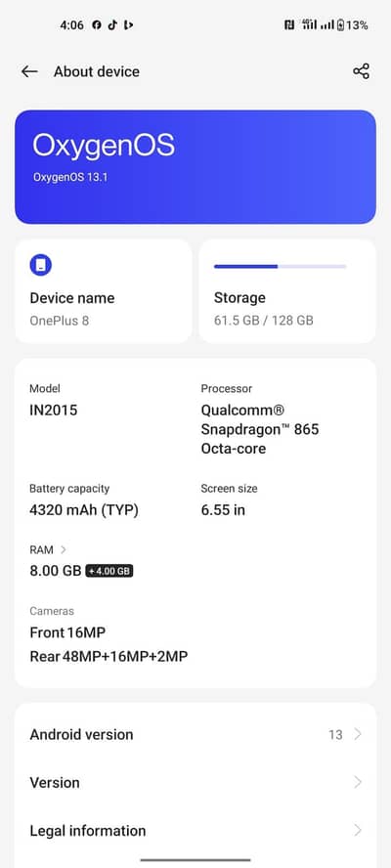The height and width of the screenshot is (868, 391).
Task: Go back using the arrow icon
Action: click(29, 71)
